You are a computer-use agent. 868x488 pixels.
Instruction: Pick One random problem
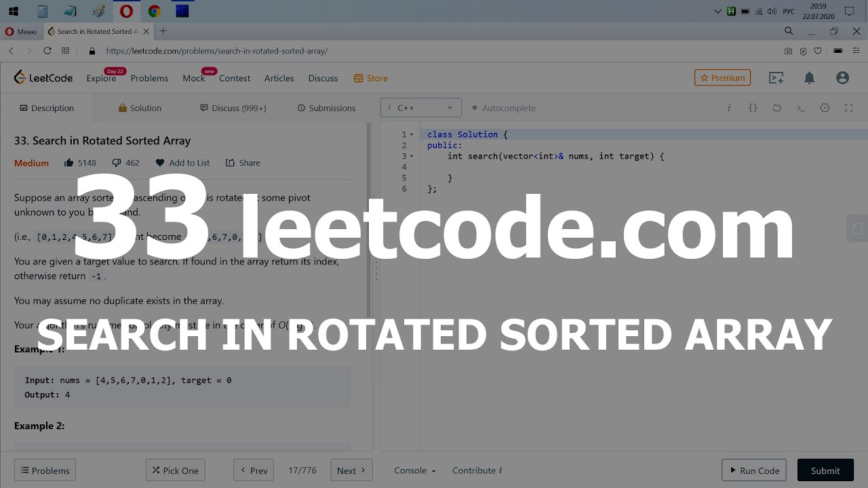175,470
